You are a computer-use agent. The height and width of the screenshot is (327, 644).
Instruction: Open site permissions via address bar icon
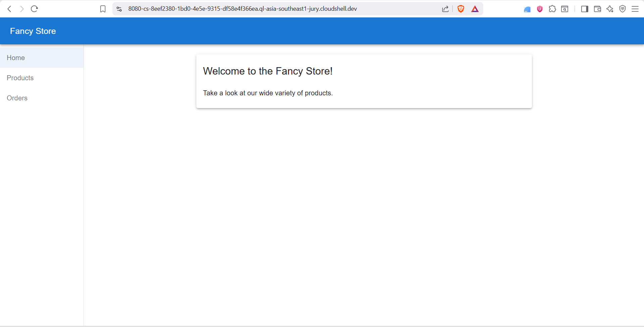click(119, 9)
